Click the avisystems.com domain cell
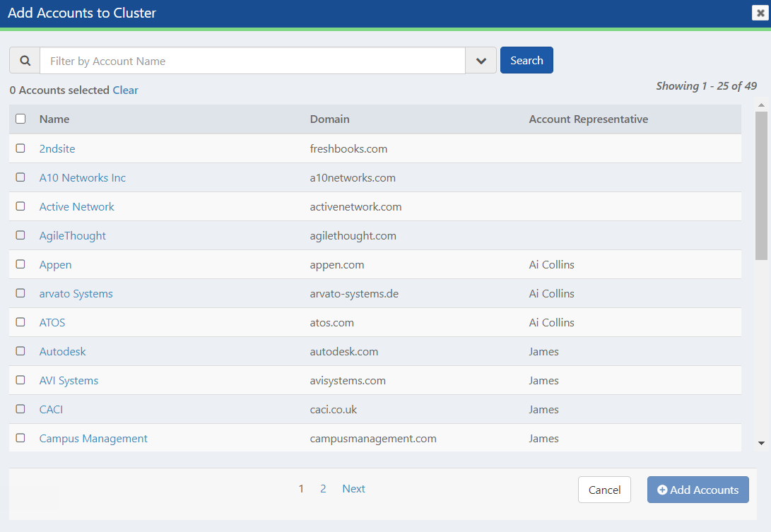This screenshot has height=532, width=771. coord(348,381)
